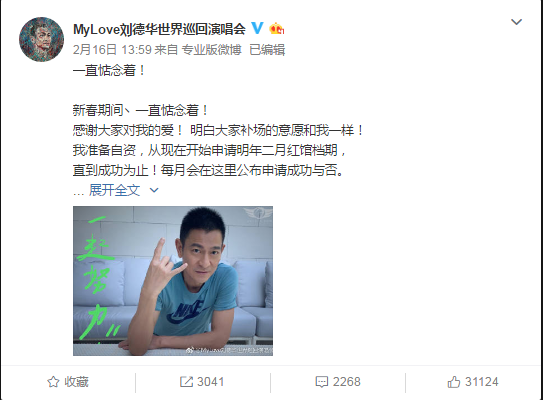Click the post text starting 新春期间

click(218, 140)
